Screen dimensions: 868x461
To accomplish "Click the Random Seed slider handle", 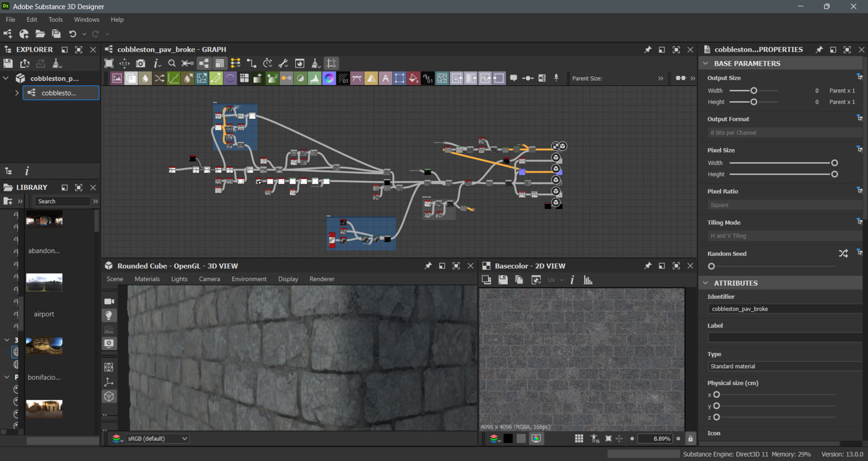I will (711, 266).
